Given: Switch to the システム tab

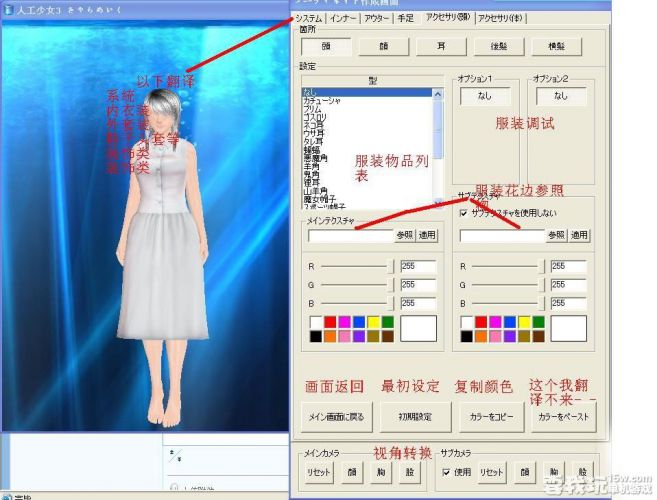Looking at the screenshot, I should tap(309, 18).
